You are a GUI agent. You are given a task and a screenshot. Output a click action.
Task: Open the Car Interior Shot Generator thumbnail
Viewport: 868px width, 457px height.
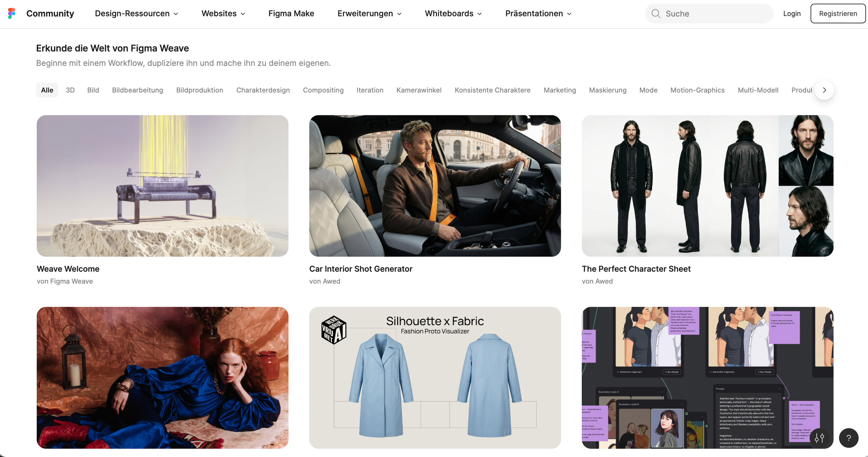435,186
